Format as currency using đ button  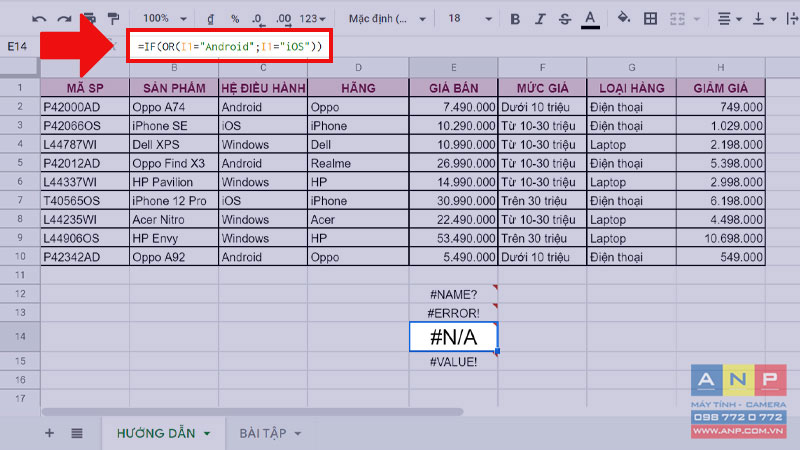[210, 19]
